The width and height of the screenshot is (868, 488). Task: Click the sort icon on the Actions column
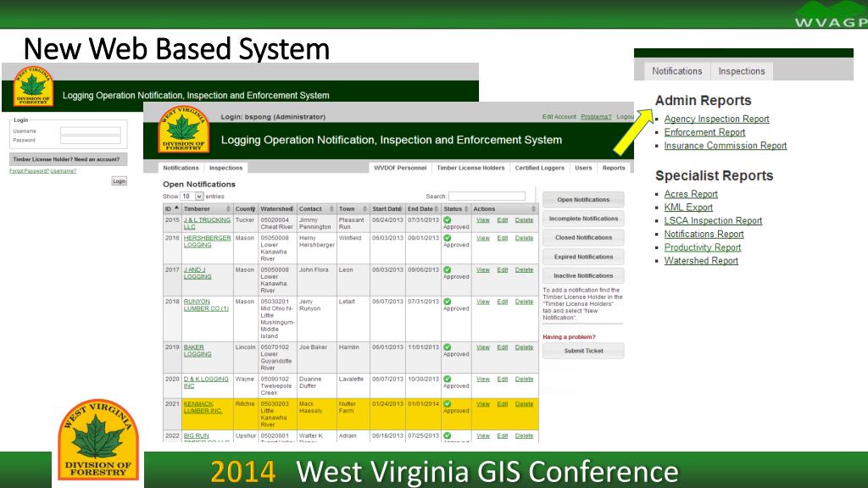[x=533, y=209]
